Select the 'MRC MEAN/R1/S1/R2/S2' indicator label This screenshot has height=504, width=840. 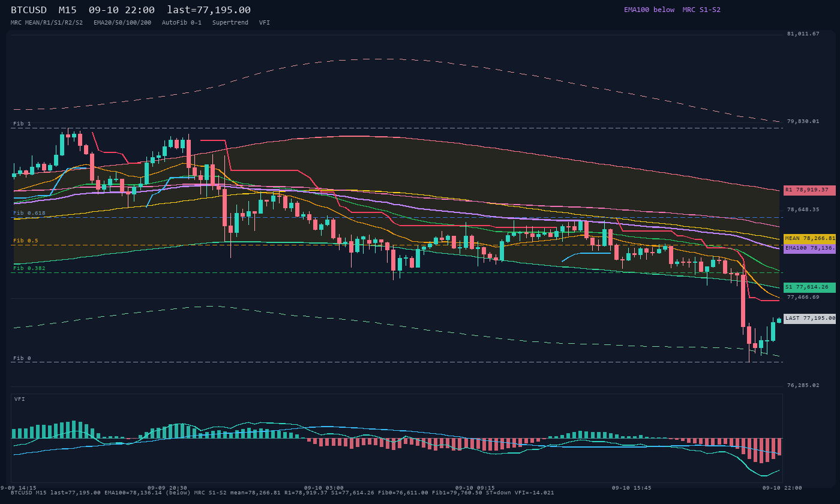point(47,23)
